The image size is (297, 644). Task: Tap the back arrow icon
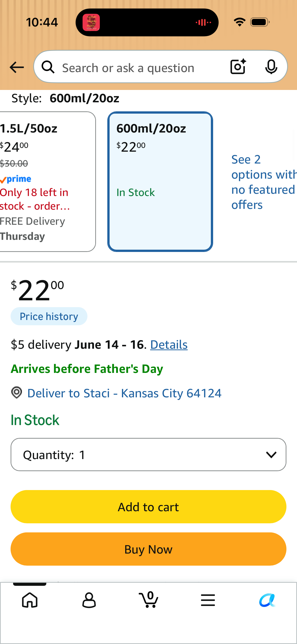17,67
